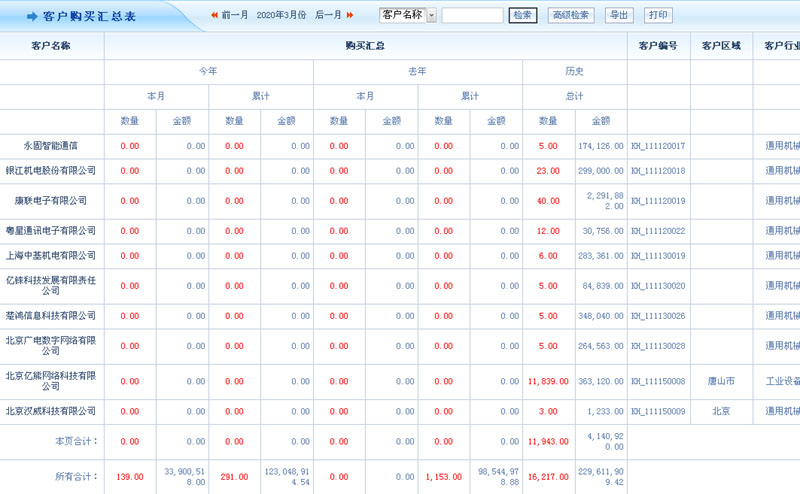Screen dimensions: 800x494
Task: Click customer code KH_111150008
Action: click(658, 381)
